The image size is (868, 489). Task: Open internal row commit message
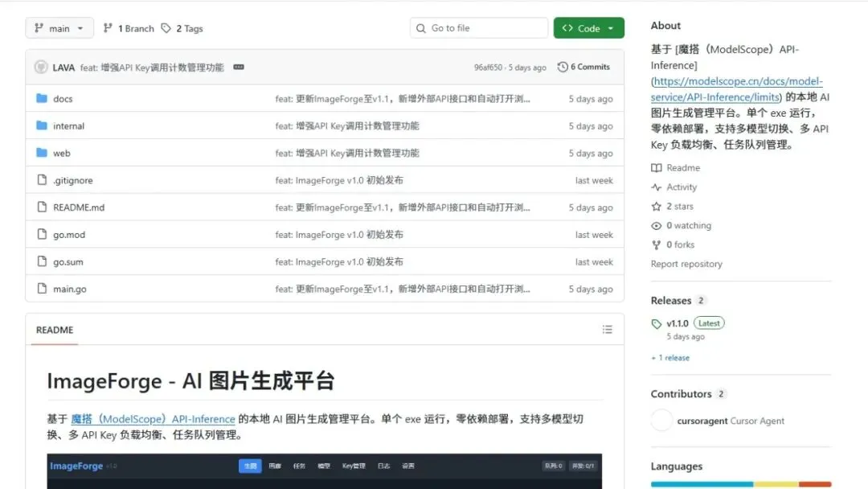(x=347, y=125)
